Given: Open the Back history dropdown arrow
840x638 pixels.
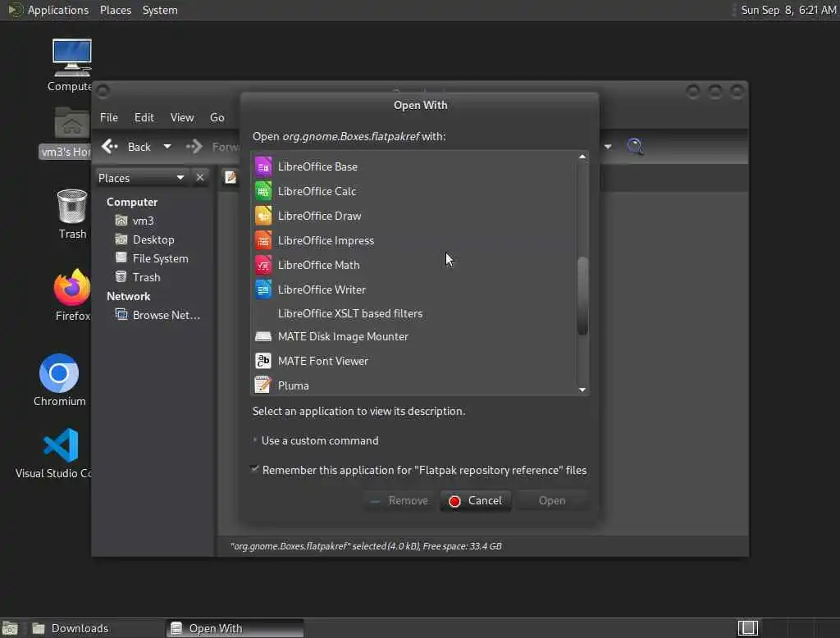Looking at the screenshot, I should (x=167, y=146).
